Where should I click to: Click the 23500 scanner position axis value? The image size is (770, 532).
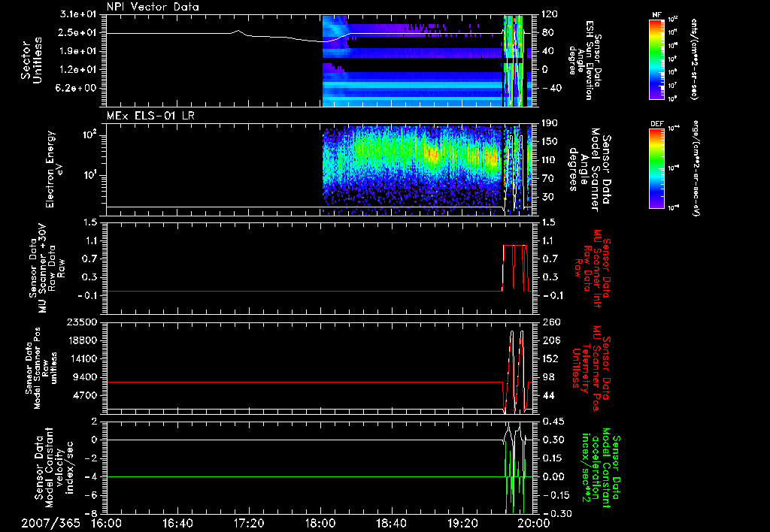[x=81, y=322]
